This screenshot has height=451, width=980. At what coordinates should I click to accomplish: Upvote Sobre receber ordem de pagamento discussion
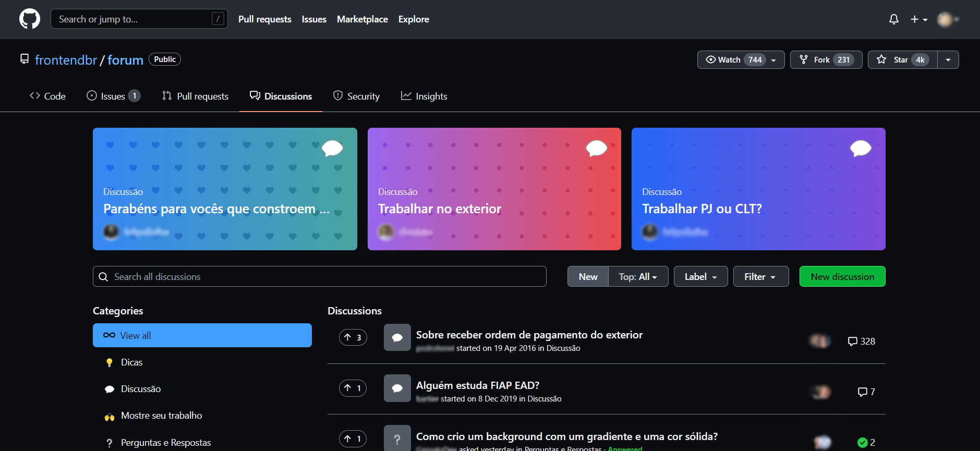click(x=353, y=337)
